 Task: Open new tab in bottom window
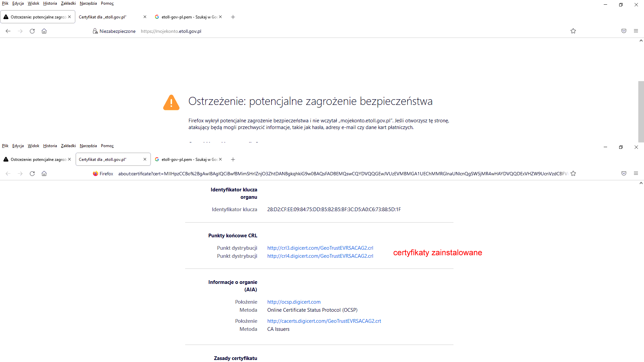[233, 160]
